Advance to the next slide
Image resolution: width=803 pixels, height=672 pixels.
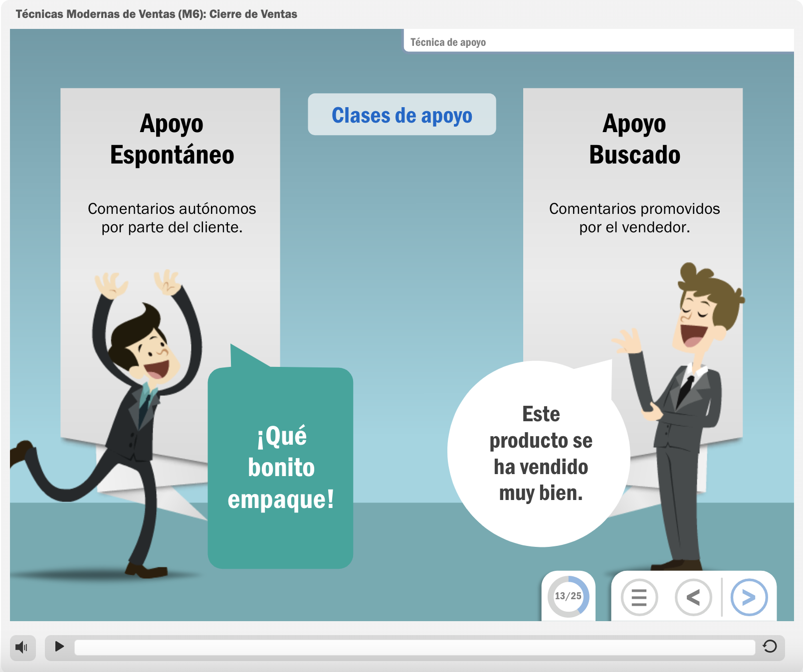(x=749, y=597)
